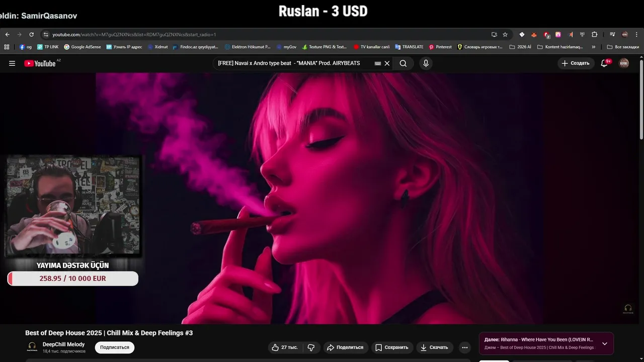The height and width of the screenshot is (362, 644).
Task: Open 'Все закладки' all bookmarks folder
Action: (623, 47)
